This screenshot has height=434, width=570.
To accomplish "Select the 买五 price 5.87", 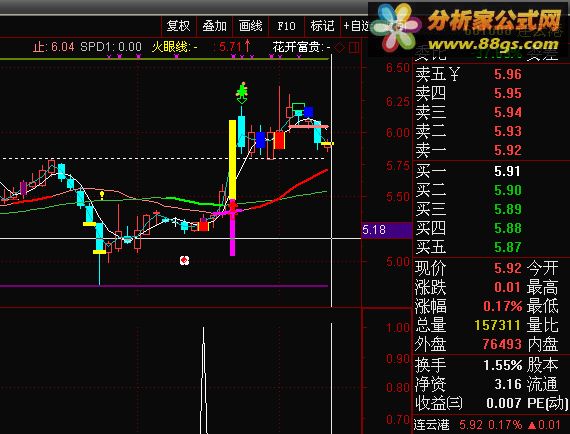I will [x=507, y=247].
